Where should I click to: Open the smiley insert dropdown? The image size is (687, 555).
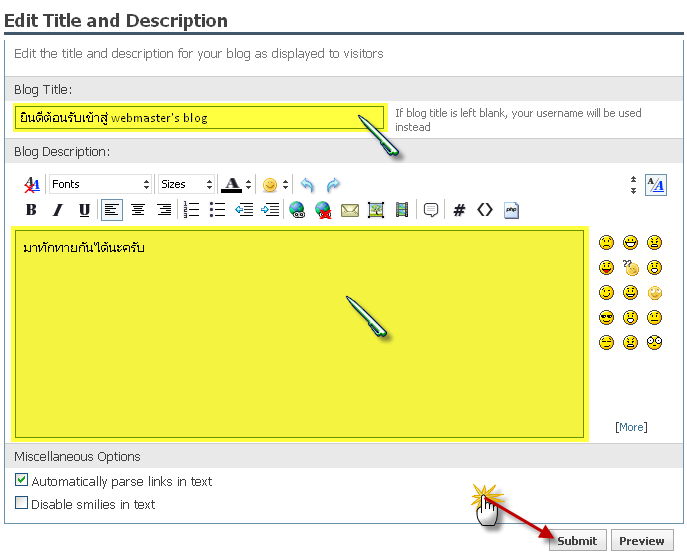pyautogui.click(x=285, y=185)
